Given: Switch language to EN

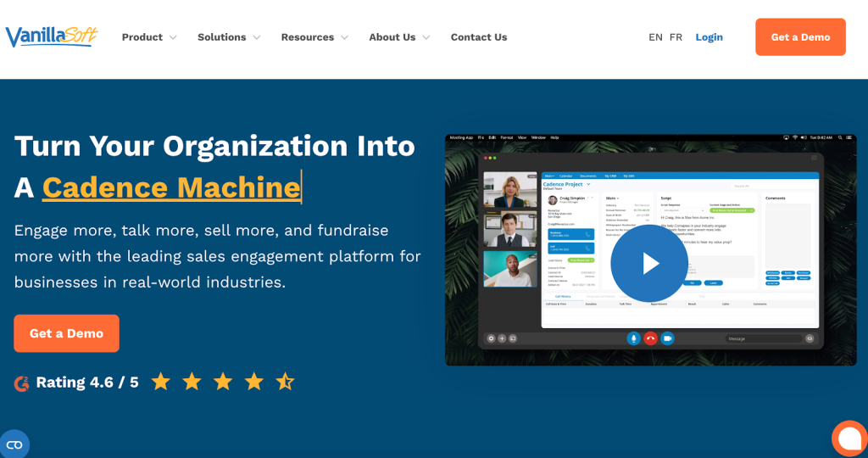Looking at the screenshot, I should coord(655,37).
